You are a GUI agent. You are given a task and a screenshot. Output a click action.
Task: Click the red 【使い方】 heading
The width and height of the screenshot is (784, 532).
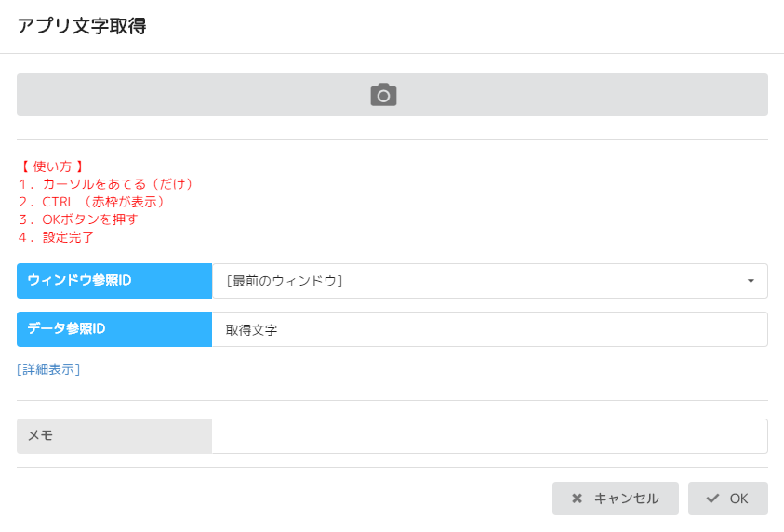point(52,166)
